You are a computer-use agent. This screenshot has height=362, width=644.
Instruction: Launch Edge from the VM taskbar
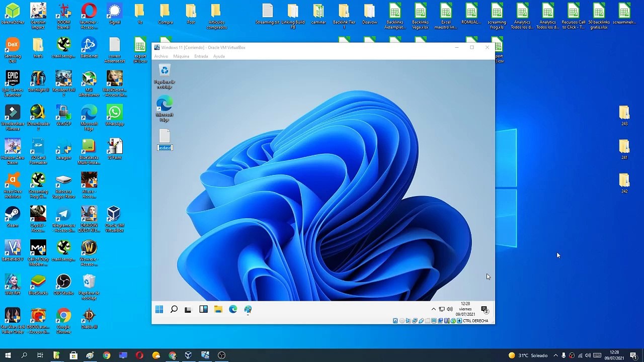(x=233, y=309)
